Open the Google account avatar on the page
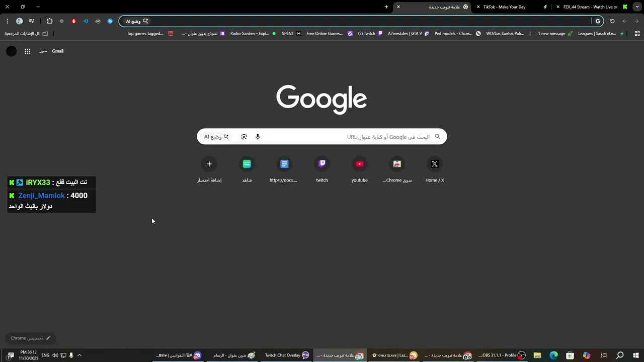The image size is (644, 362). coord(11,51)
